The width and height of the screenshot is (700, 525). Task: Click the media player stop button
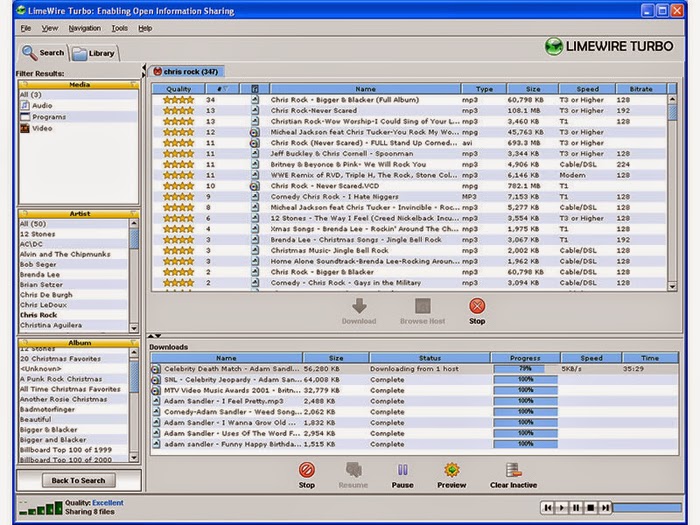590,508
